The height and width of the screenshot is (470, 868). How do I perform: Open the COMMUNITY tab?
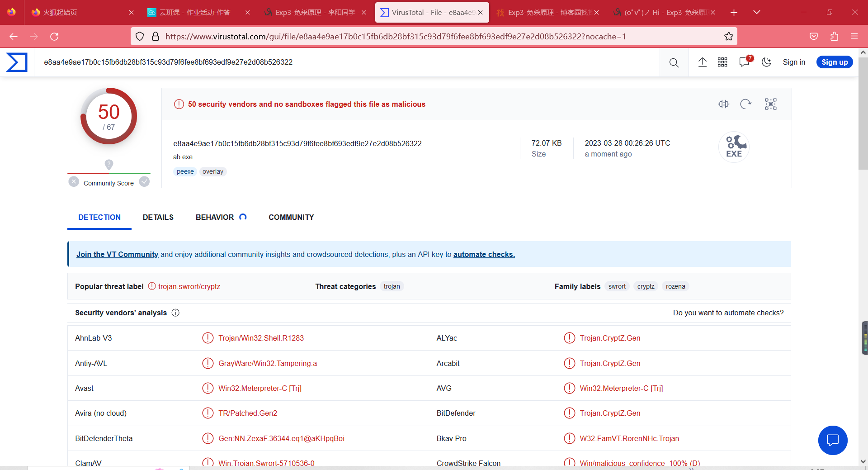click(291, 217)
